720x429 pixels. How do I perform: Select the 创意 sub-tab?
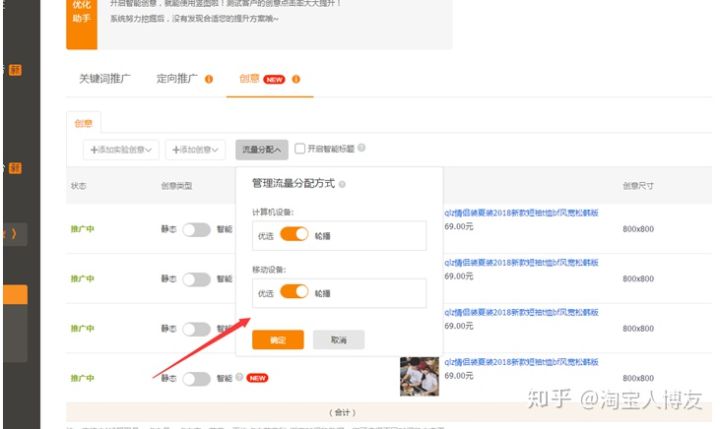pos(84,123)
